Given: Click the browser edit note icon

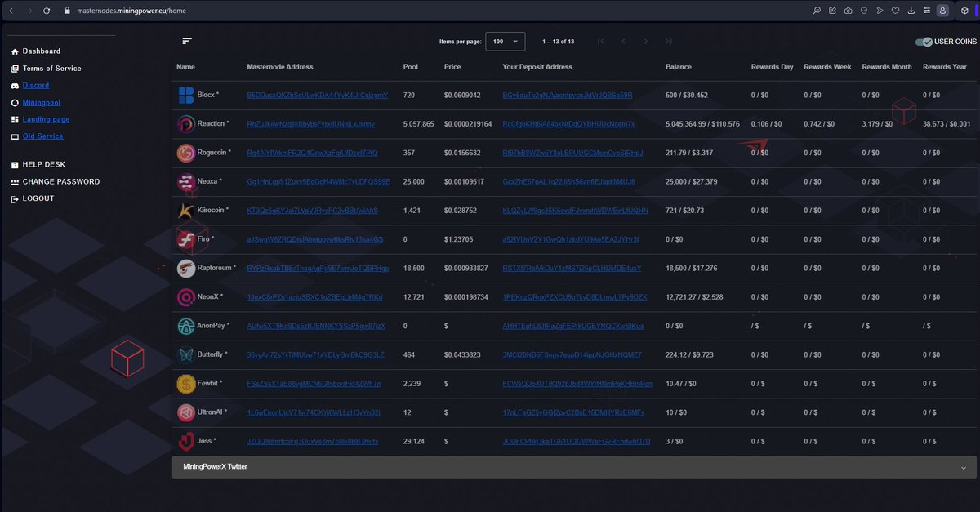Looking at the screenshot, I should point(832,11).
